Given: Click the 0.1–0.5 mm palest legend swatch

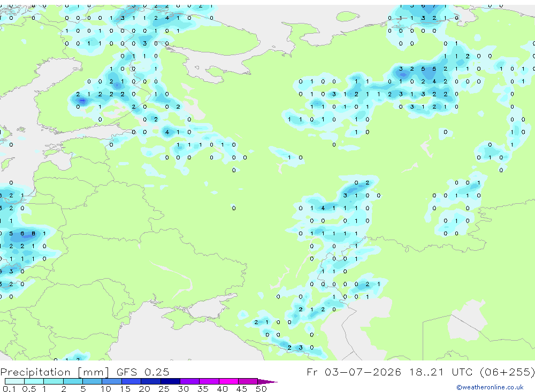Looking at the screenshot, I should click(x=14, y=381).
